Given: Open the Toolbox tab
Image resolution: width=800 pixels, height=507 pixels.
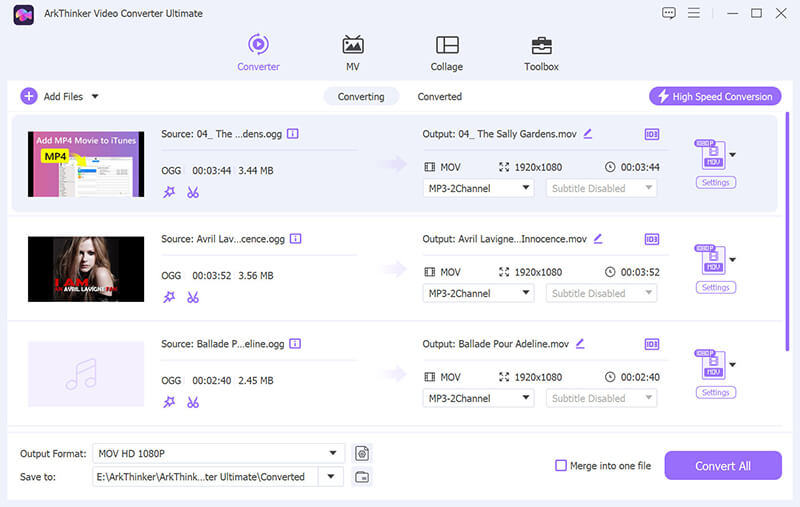Looking at the screenshot, I should [541, 53].
